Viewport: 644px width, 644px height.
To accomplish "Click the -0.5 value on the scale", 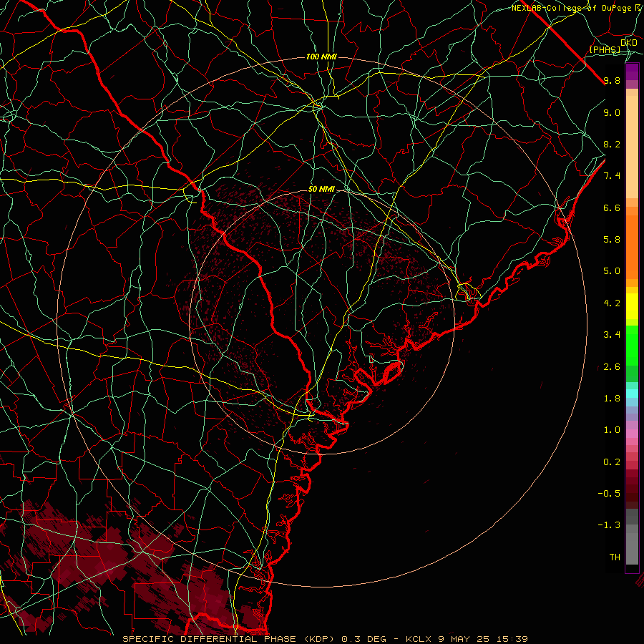I will coord(609,494).
